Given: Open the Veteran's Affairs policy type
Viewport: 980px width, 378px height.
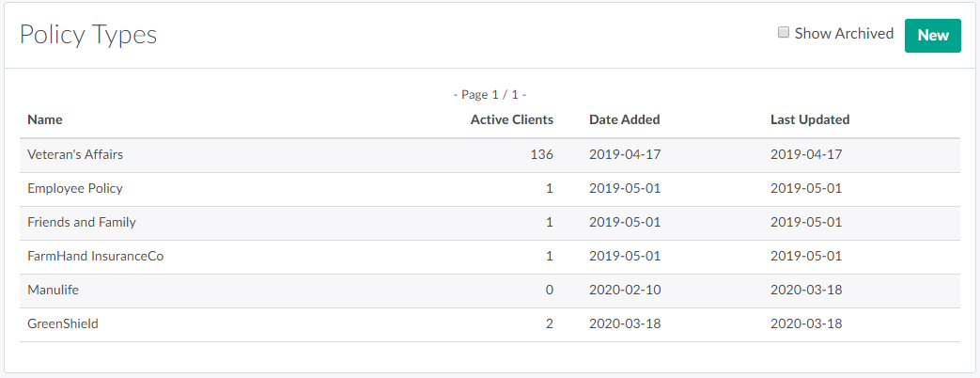Looking at the screenshot, I should point(75,154).
